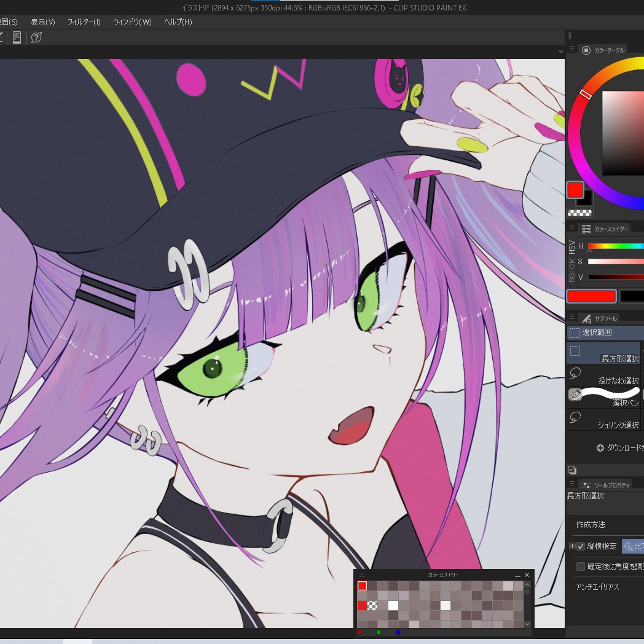Select the transparent checker swatch in color history
Screen dimensions: 644x644
(372, 605)
